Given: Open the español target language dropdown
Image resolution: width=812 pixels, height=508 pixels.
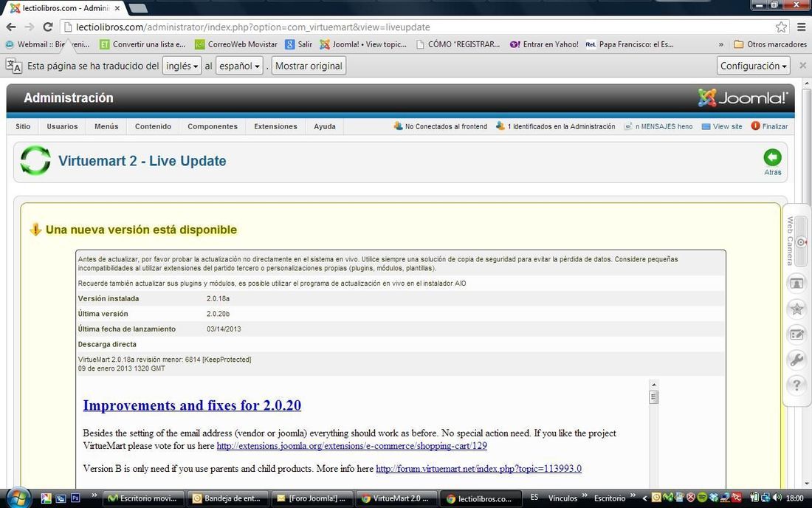Looking at the screenshot, I should [x=239, y=66].
